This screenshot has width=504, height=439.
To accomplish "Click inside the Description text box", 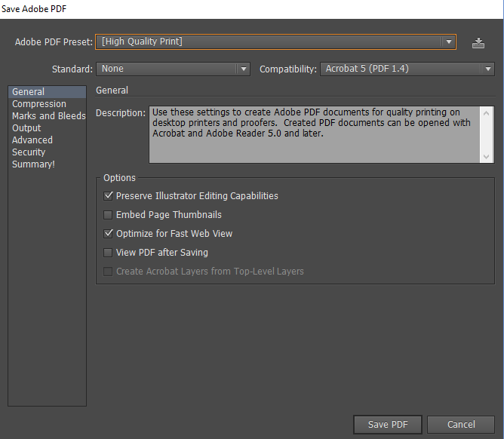I will pyautogui.click(x=315, y=135).
